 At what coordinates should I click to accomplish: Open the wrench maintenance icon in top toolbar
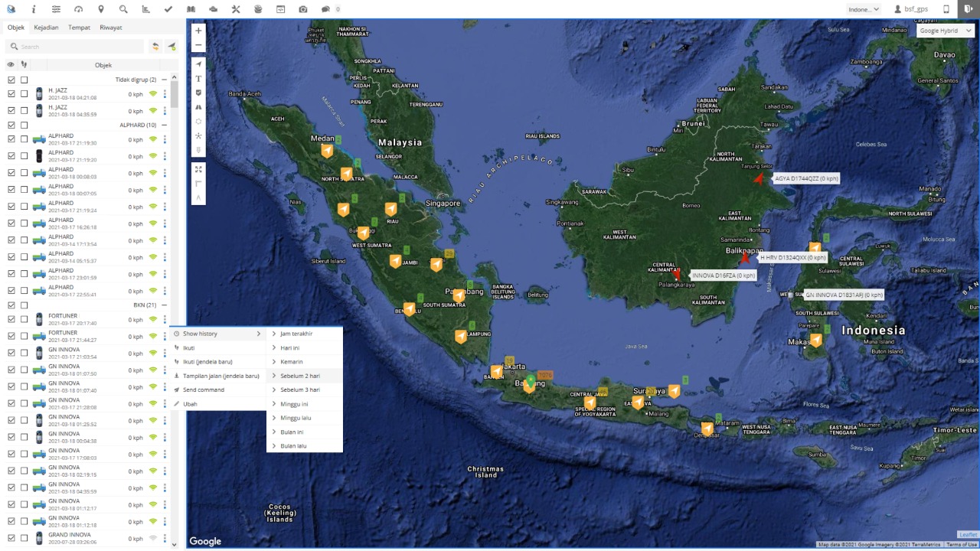[x=236, y=9]
